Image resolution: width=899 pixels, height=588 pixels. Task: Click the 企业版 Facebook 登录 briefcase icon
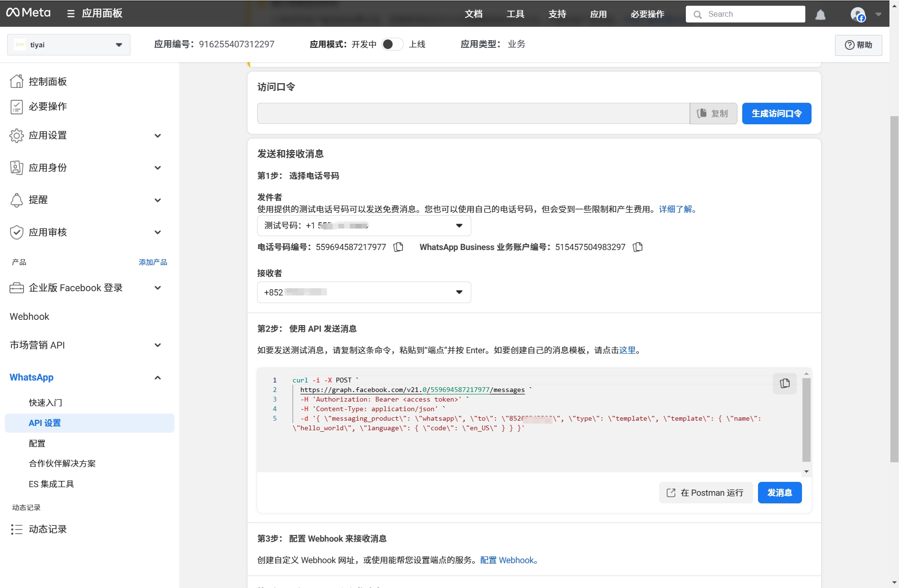pos(17,288)
